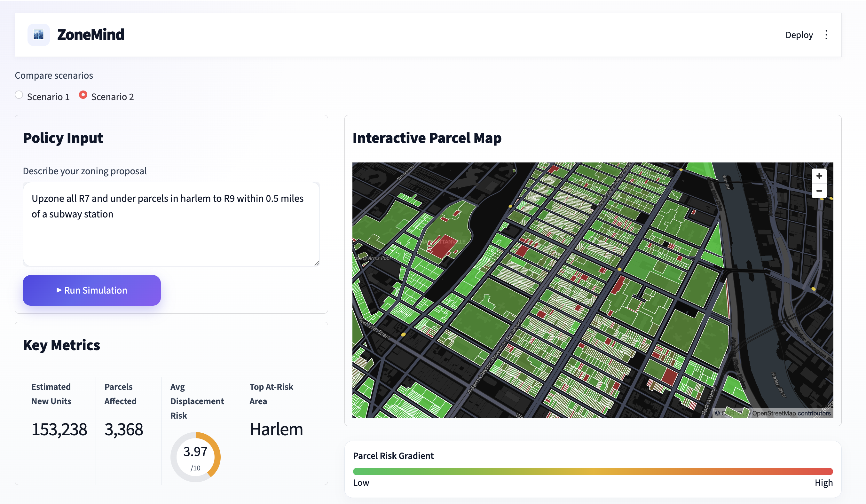Click the "Low" gradient label
Screen dimensions: 866x504
[361, 483]
